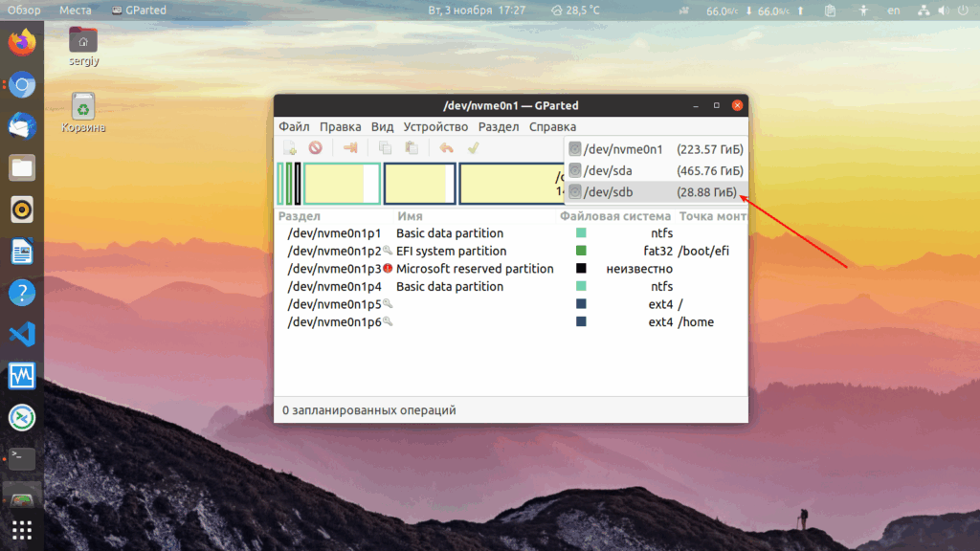Open the Remmina remote desktop dock icon
The height and width of the screenshot is (551, 980).
(x=22, y=418)
